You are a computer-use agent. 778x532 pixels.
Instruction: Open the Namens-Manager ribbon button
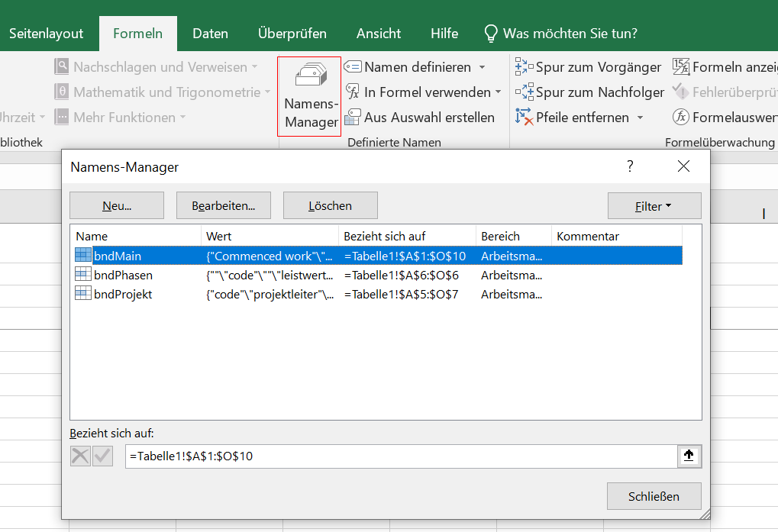click(x=309, y=96)
